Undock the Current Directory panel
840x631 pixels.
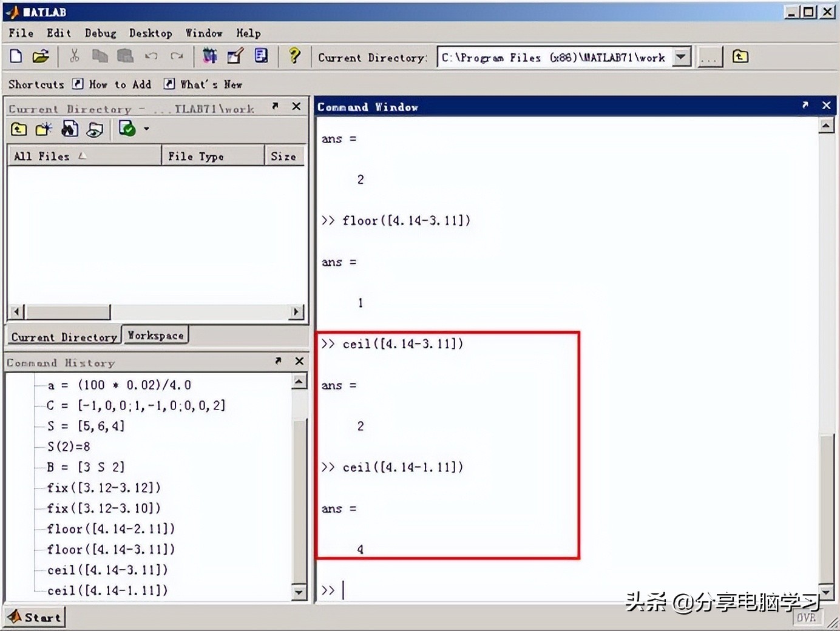click(x=275, y=106)
